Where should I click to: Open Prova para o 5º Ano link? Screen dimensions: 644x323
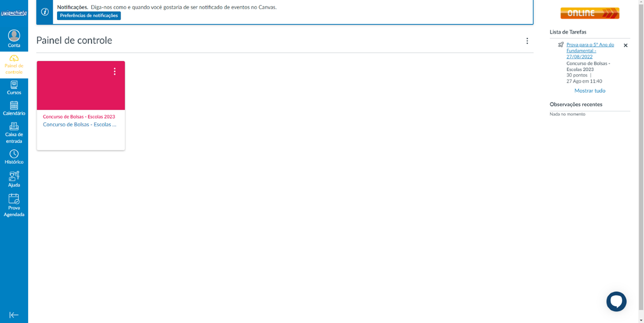pos(590,50)
